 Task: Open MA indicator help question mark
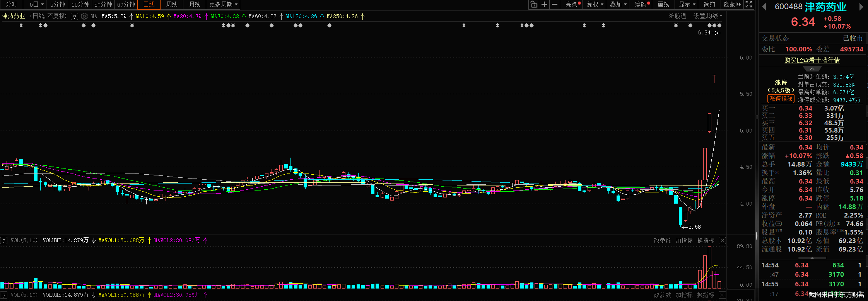[74, 16]
